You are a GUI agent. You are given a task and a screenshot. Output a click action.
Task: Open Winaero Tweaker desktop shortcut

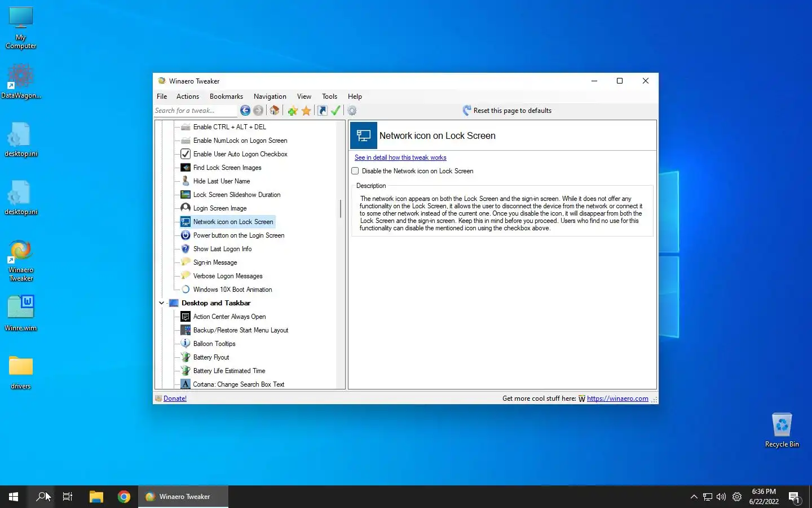click(x=21, y=260)
